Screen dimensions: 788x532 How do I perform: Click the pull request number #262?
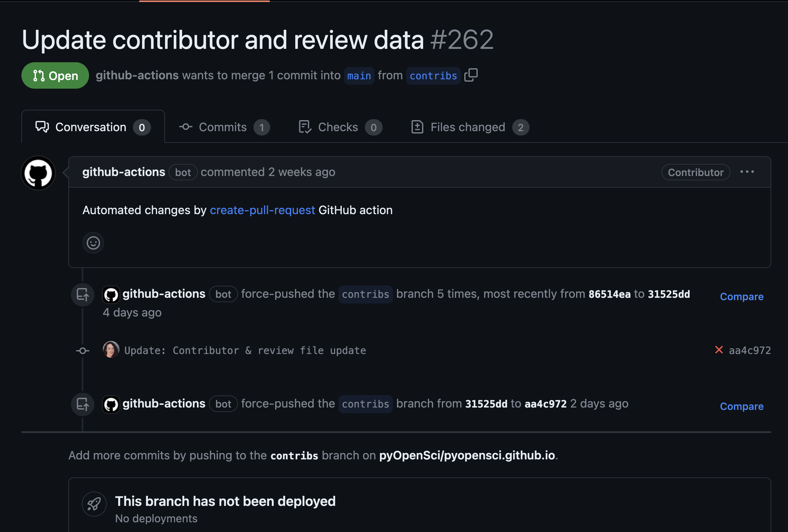[x=462, y=40]
